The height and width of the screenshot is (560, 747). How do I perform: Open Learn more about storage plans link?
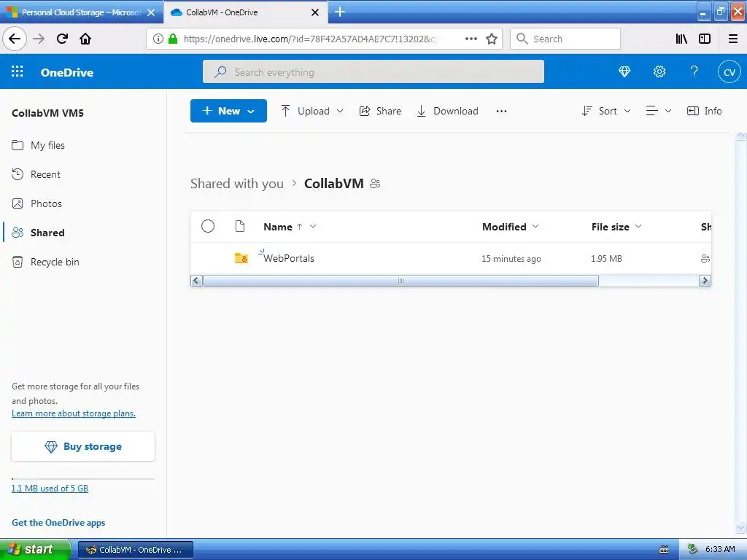point(74,413)
